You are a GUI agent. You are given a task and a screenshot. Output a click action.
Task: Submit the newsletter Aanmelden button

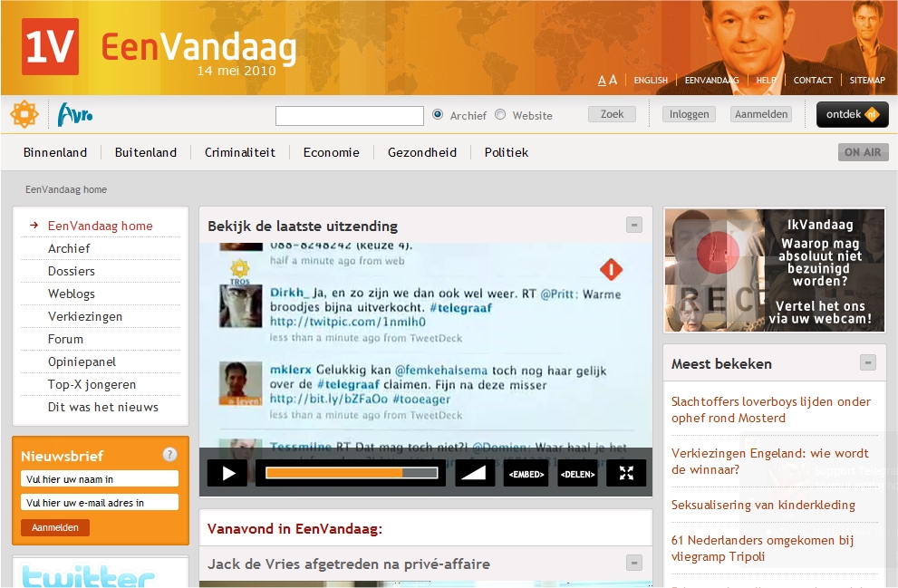click(55, 527)
